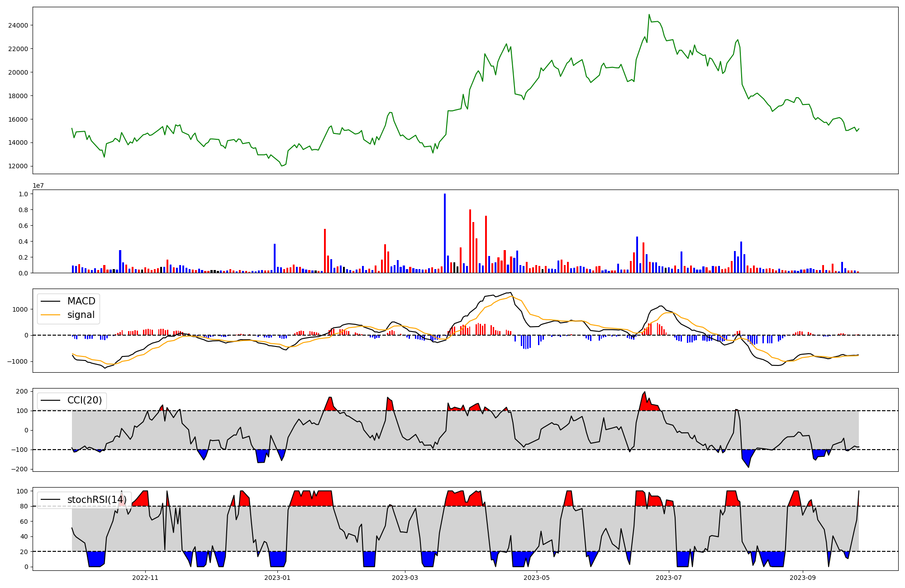Click the 2023-01 date tick label
Screen dimensions: 905x588
coord(277,578)
